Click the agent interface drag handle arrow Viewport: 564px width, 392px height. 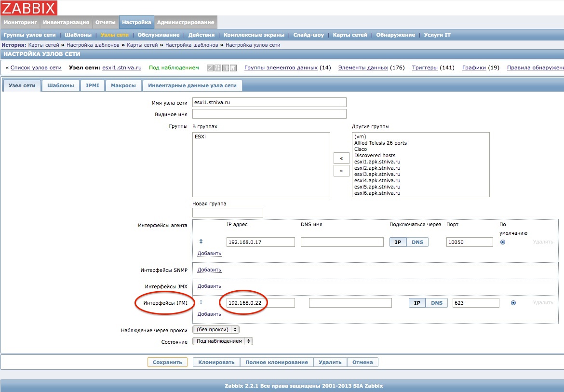click(201, 242)
